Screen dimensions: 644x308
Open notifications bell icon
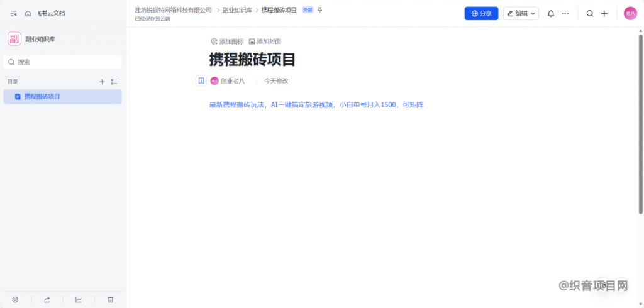(x=551, y=14)
